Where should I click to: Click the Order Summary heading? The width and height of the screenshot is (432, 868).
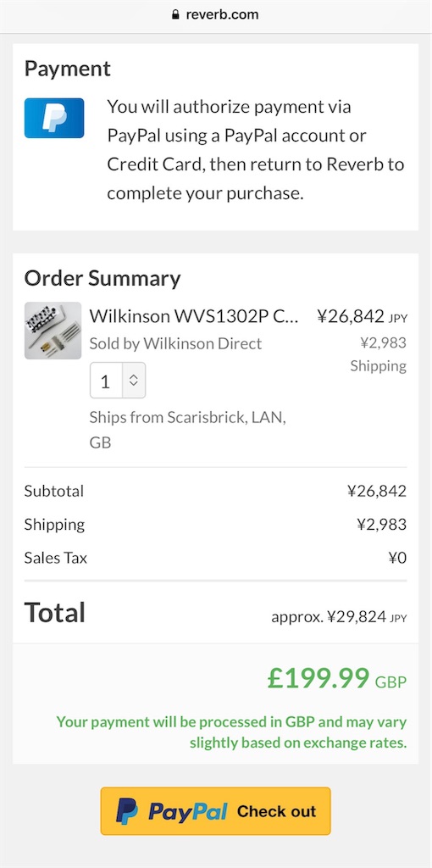click(102, 278)
